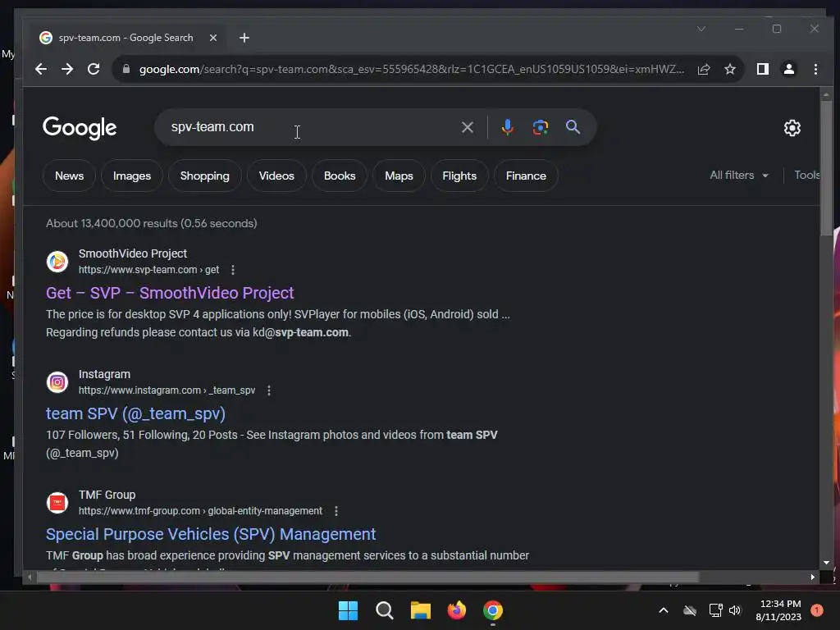This screenshot has height=630, width=840.
Task: Click the Google logo
Action: [x=80, y=128]
